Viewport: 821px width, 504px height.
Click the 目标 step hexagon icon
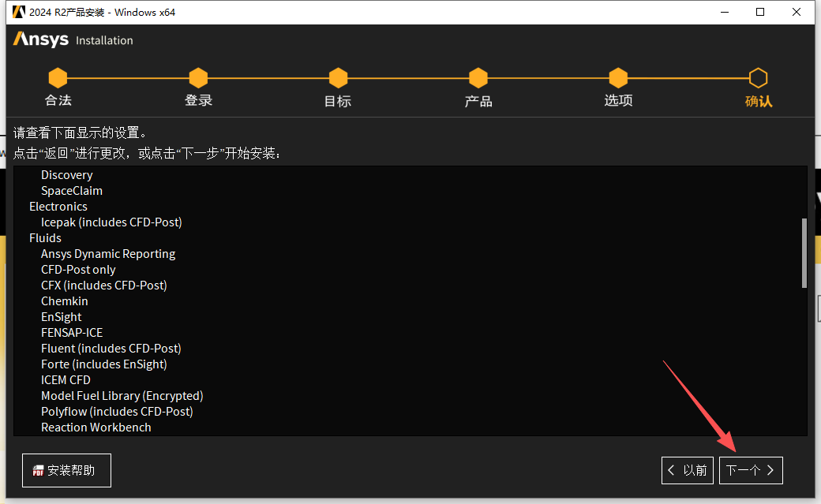[338, 79]
